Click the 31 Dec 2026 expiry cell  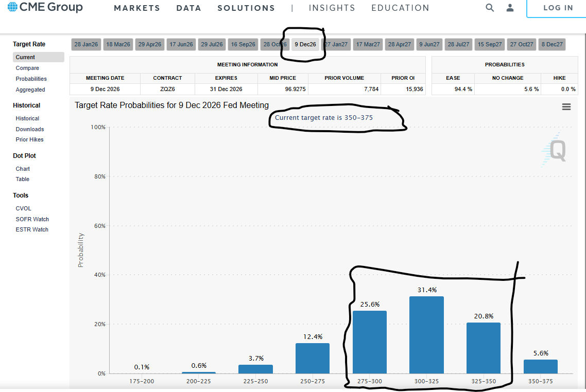[x=226, y=89]
